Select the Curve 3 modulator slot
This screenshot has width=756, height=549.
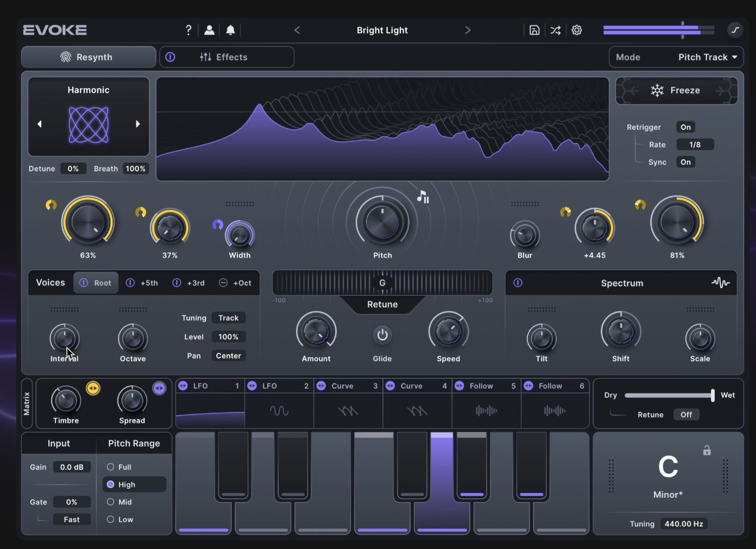(348, 403)
